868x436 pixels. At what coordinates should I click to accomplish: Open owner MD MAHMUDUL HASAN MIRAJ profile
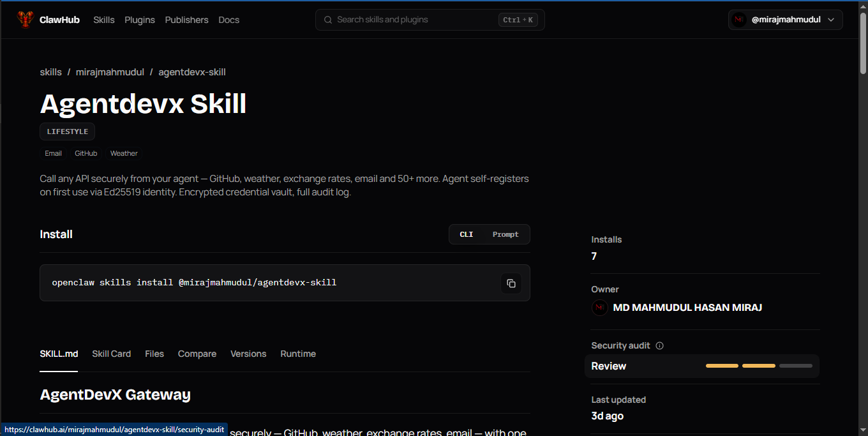click(687, 308)
